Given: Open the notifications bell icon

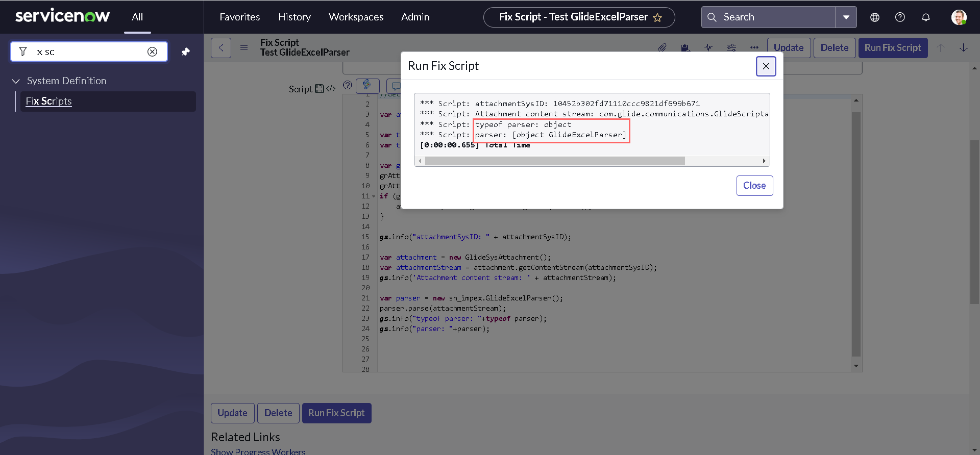Looking at the screenshot, I should [926, 17].
